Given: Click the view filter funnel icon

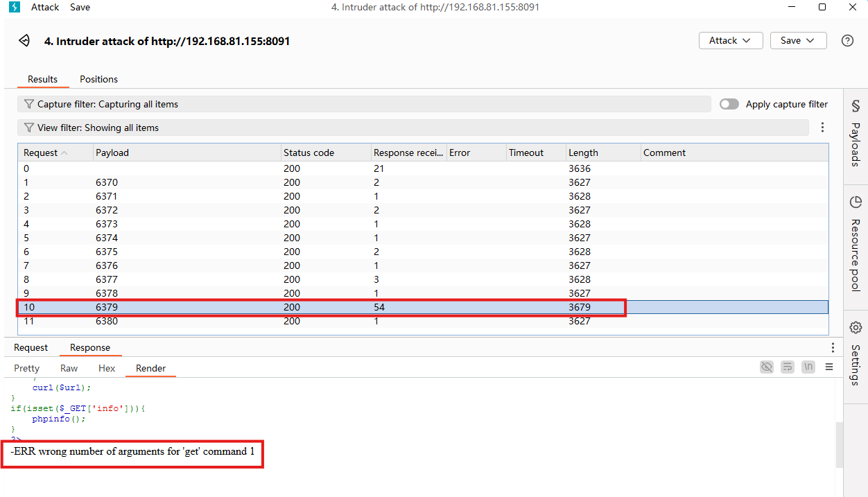Looking at the screenshot, I should coord(28,128).
